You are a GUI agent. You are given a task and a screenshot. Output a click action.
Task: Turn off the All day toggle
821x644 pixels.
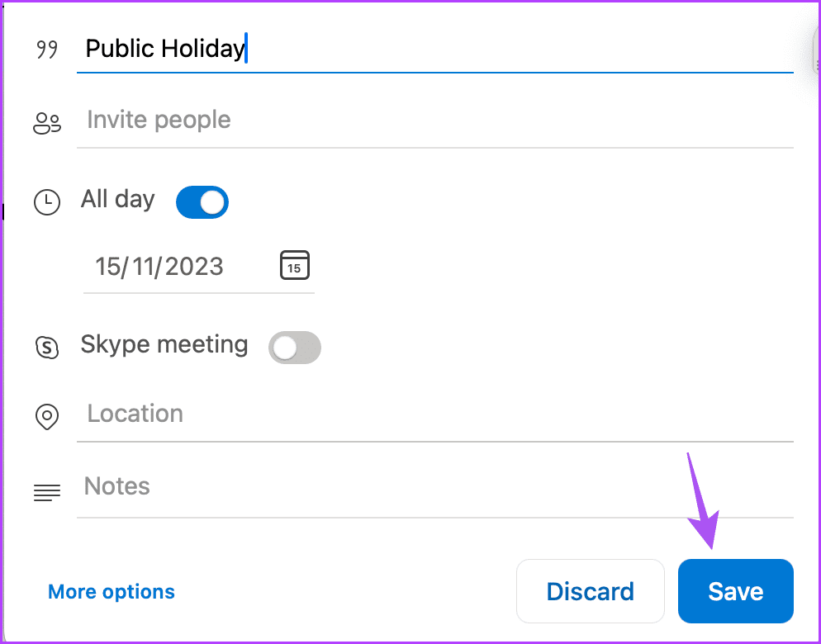(x=202, y=202)
